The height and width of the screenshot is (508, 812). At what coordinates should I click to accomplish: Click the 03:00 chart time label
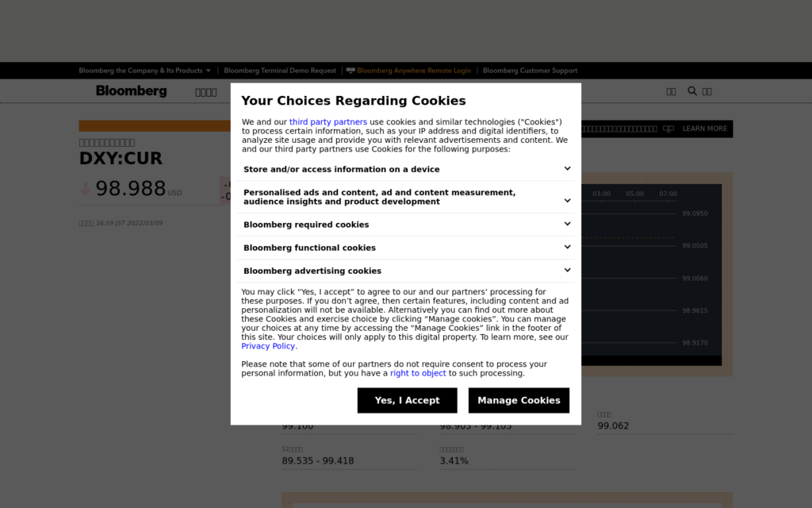pos(601,194)
